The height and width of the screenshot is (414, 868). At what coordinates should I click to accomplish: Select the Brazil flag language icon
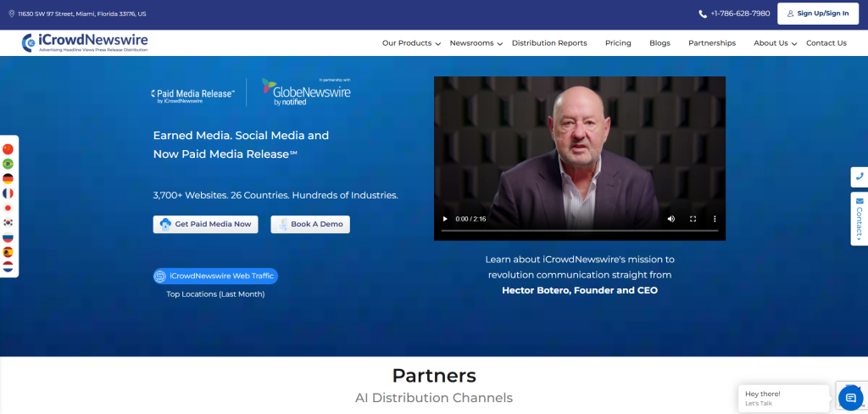8,164
